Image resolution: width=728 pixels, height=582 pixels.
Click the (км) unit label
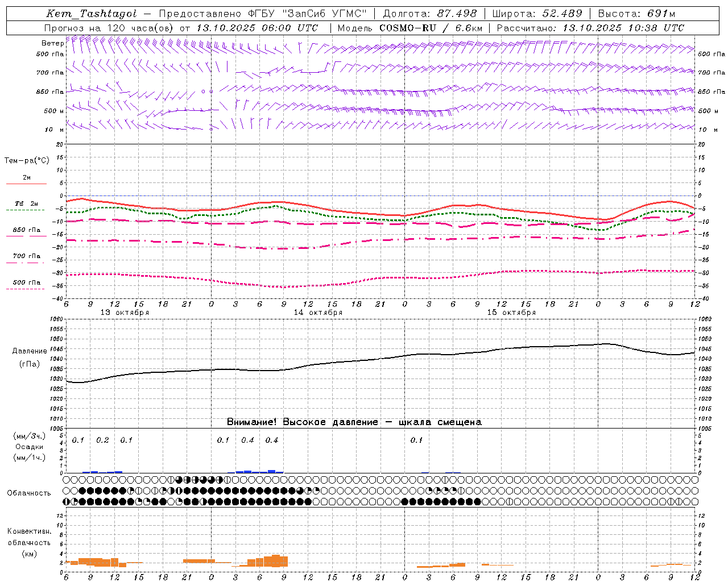(x=30, y=554)
